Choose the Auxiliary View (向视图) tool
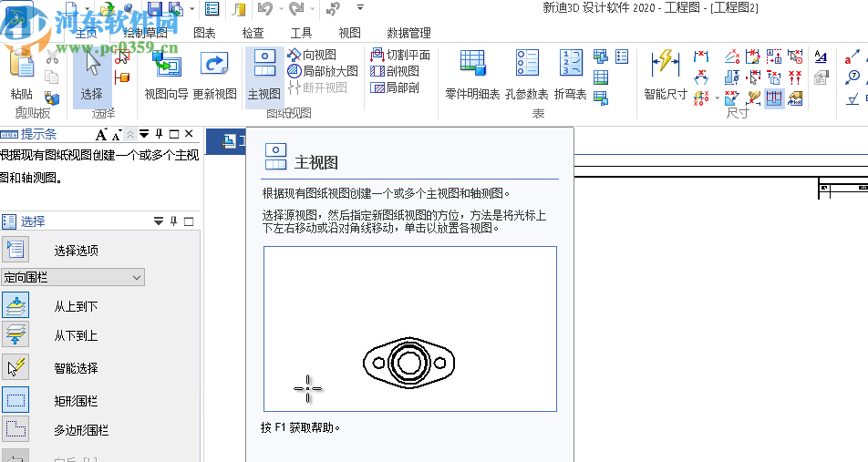Image resolution: width=868 pixels, height=462 pixels. 312,55
